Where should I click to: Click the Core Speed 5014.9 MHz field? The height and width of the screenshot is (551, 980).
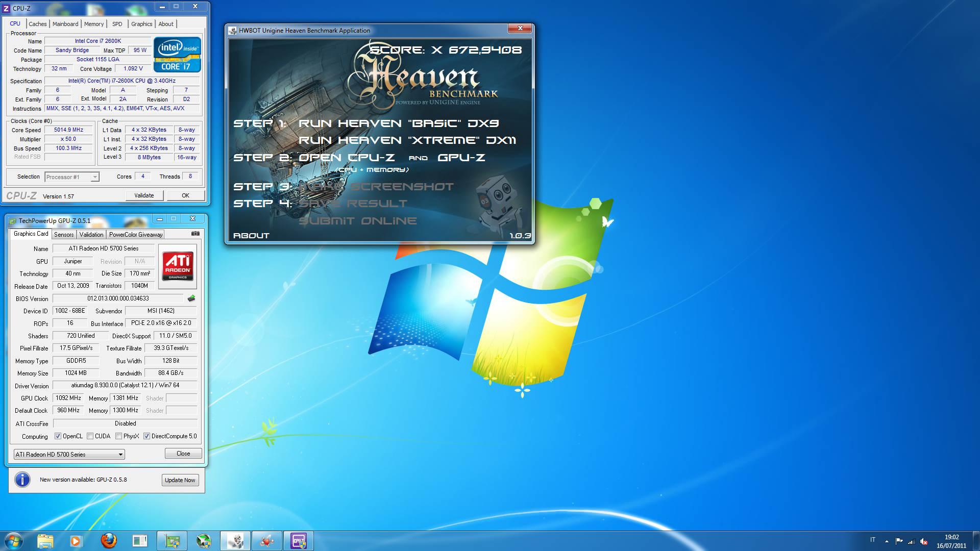tap(68, 130)
